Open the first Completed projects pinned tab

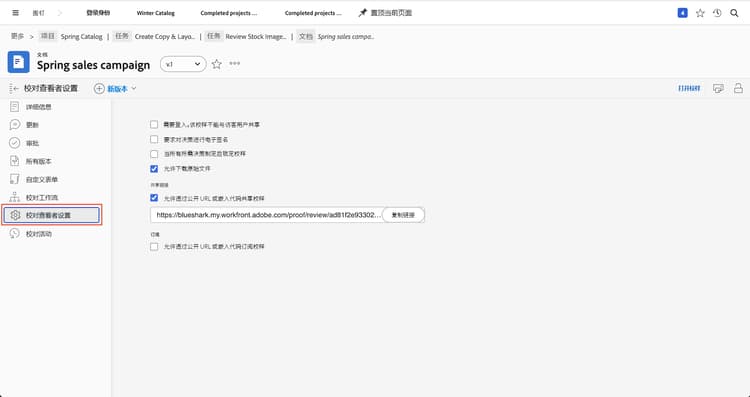tap(229, 13)
